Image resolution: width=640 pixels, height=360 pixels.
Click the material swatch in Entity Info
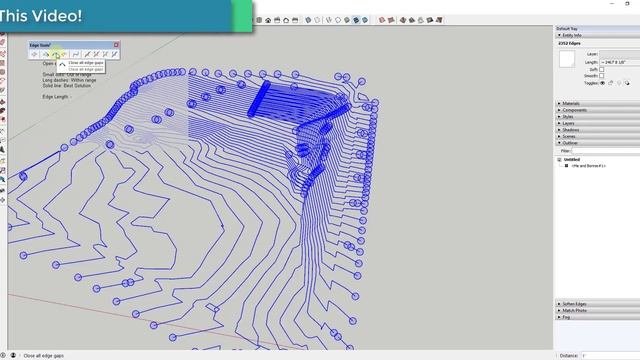[567, 59]
